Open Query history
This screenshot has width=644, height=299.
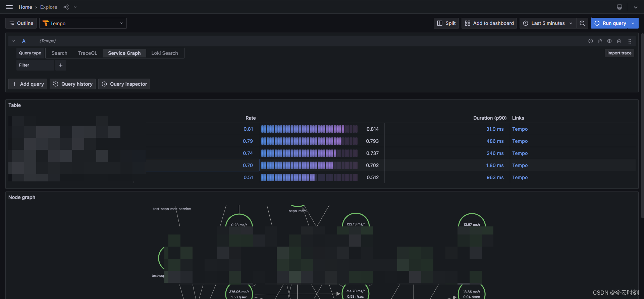click(x=73, y=84)
